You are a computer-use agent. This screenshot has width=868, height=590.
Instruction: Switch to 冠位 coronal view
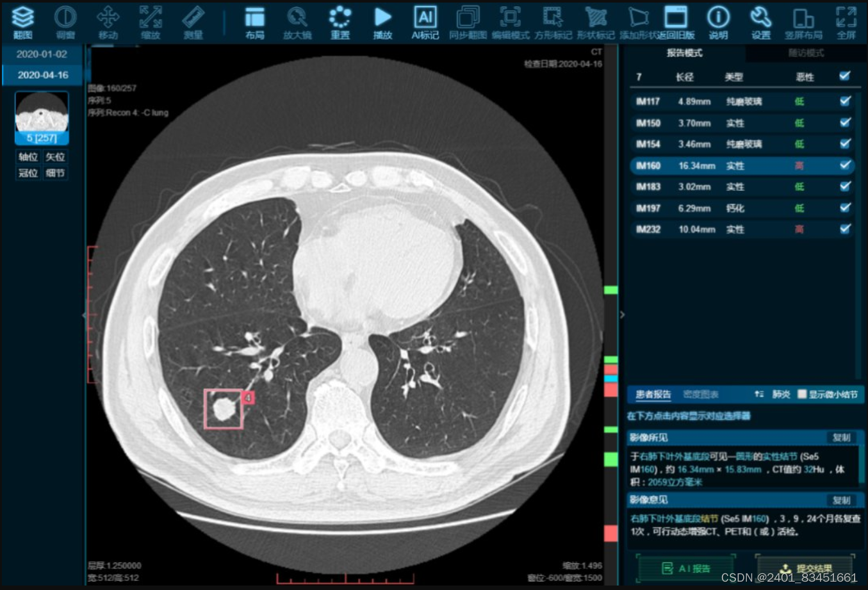(x=28, y=173)
